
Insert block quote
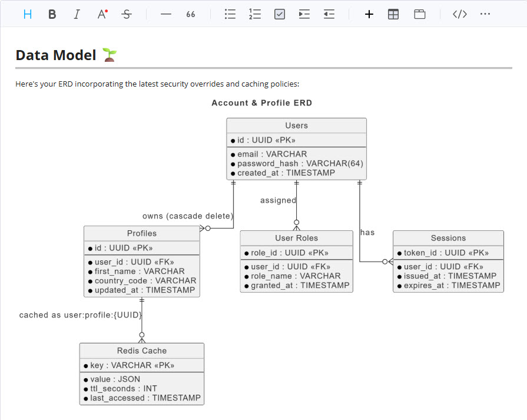[191, 14]
